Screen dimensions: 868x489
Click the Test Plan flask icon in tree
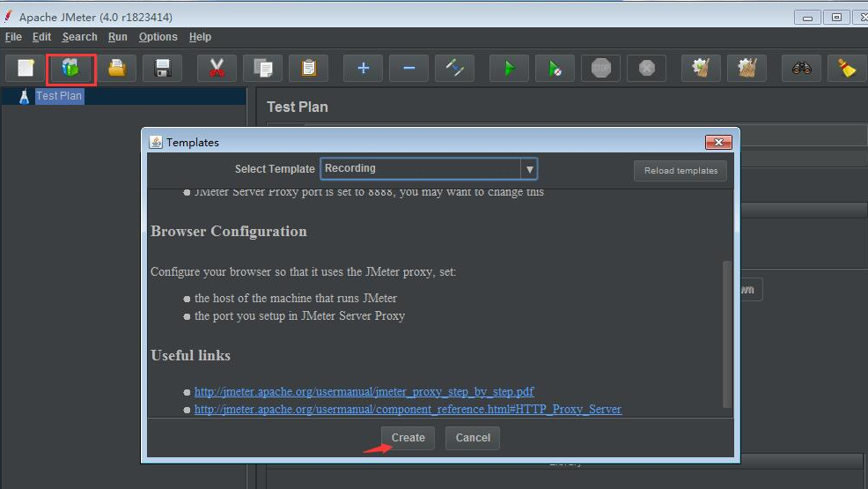coord(24,96)
